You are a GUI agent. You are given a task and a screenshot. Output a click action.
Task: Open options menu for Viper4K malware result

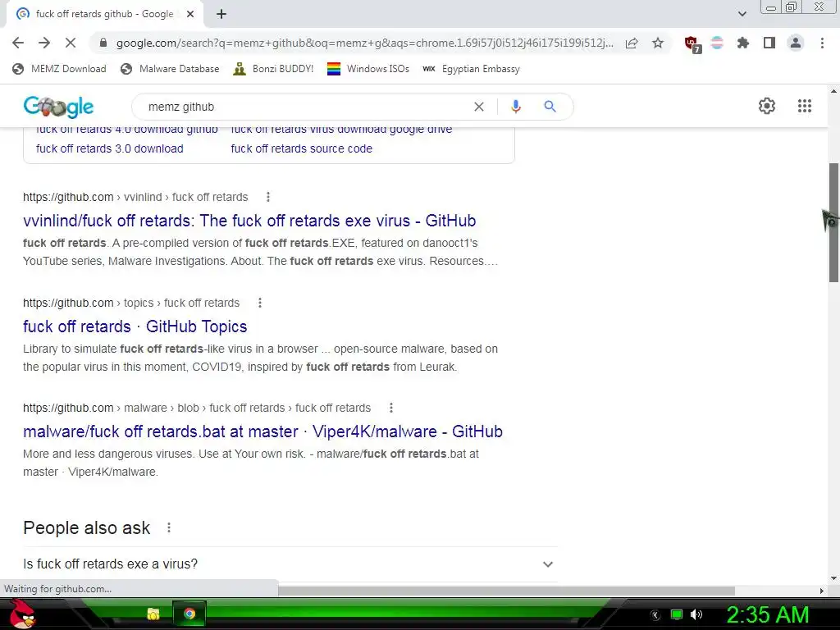point(391,408)
